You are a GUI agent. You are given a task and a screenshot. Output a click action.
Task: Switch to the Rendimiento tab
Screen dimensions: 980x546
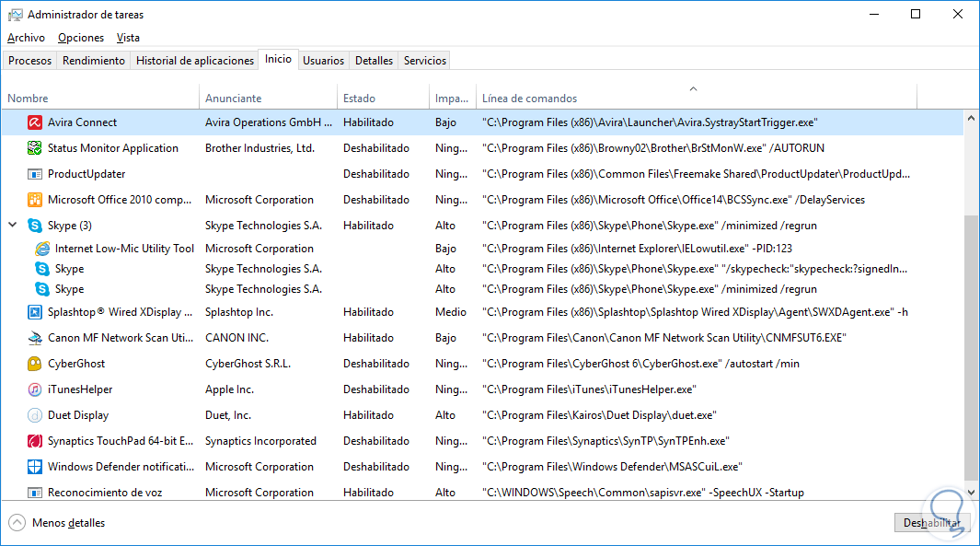(x=94, y=61)
